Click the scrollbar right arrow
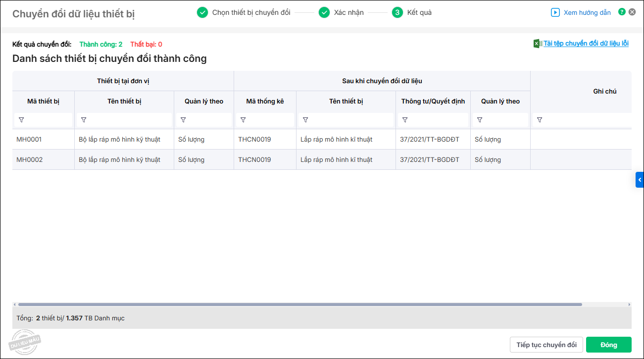This screenshot has width=644, height=359. pyautogui.click(x=629, y=305)
